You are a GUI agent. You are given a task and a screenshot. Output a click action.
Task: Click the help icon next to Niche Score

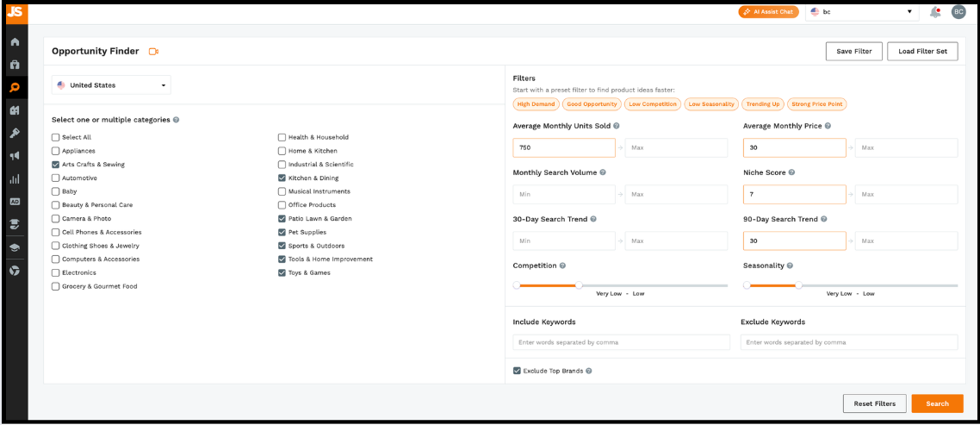[x=791, y=172]
